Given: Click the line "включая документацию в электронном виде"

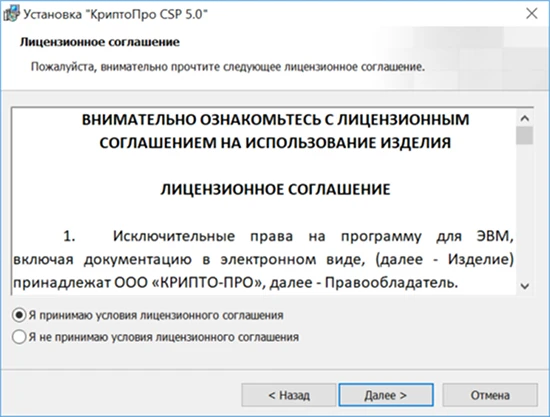Looking at the screenshot, I should pyautogui.click(x=189, y=260).
